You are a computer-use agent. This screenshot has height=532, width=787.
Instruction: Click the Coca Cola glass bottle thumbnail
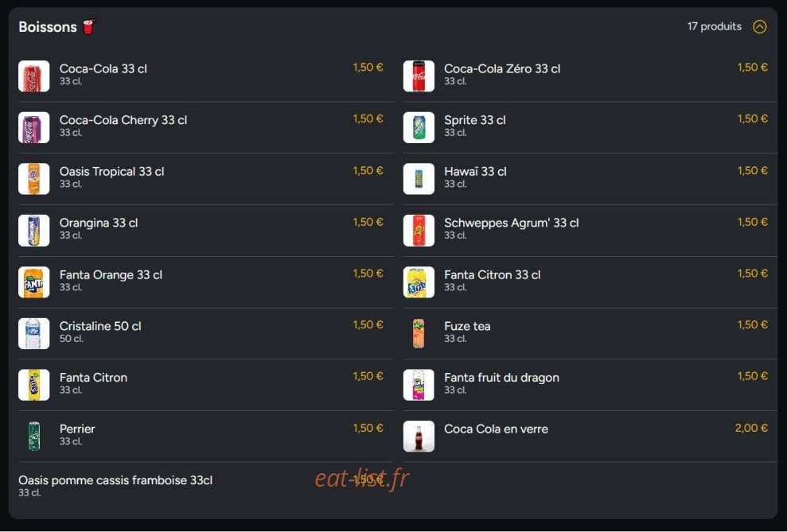click(419, 436)
